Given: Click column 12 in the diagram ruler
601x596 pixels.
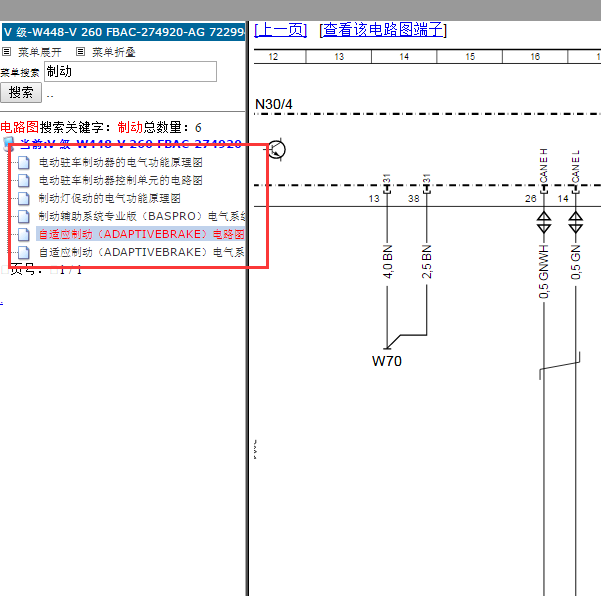Looking at the screenshot, I should [x=273, y=57].
